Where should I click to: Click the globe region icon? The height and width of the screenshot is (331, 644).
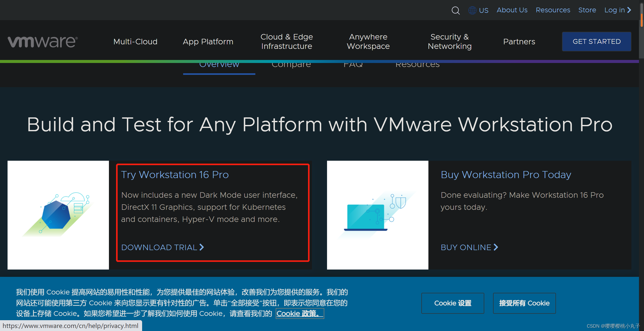pyautogui.click(x=472, y=10)
